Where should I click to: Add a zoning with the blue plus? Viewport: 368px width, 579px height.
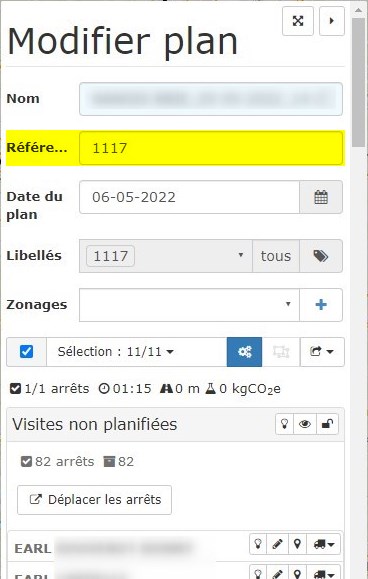321,305
